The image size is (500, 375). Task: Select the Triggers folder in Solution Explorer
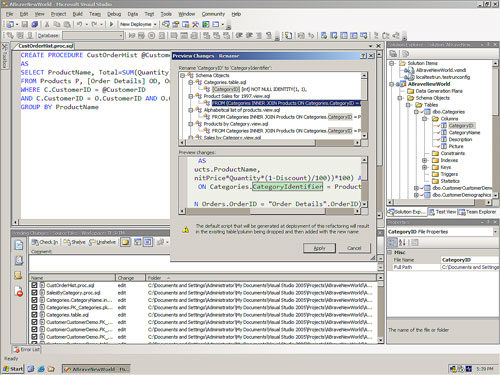click(449, 174)
